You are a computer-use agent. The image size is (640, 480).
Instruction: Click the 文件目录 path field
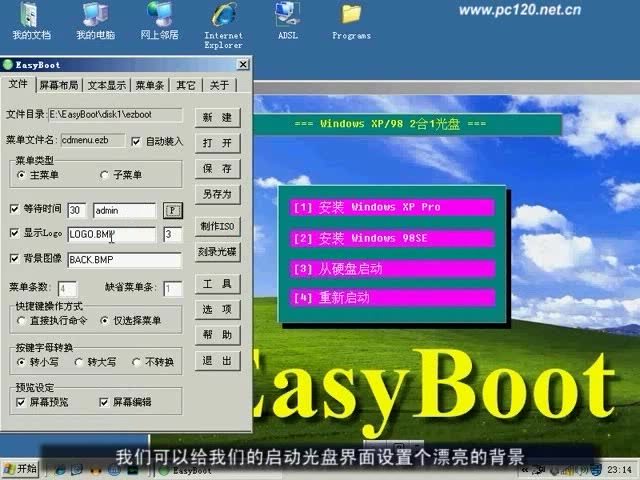coord(115,115)
